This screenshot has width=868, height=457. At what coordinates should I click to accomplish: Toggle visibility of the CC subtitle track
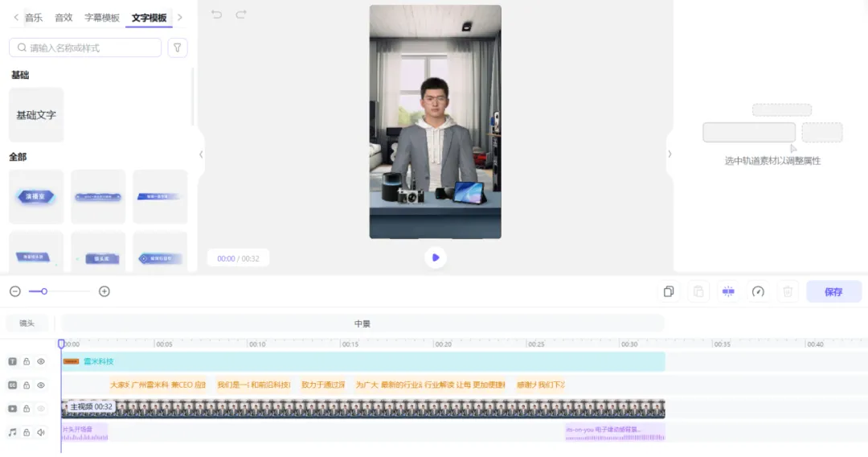[x=41, y=385]
